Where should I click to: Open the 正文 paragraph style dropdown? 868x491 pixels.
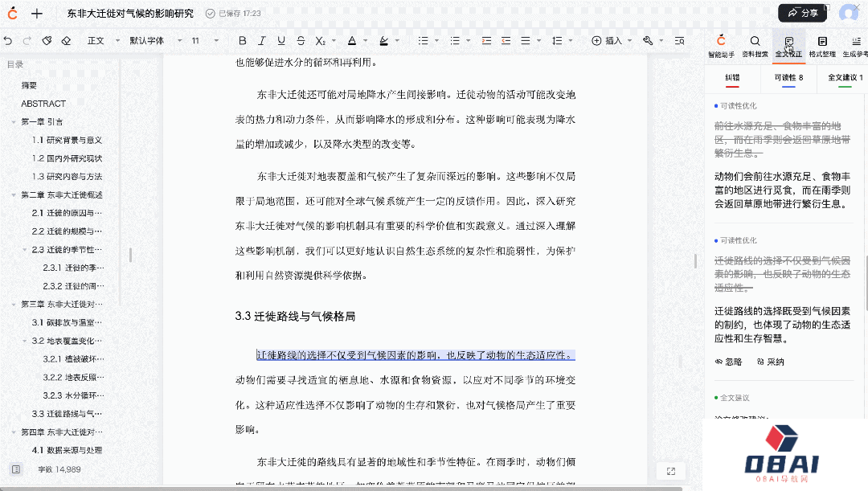[101, 41]
